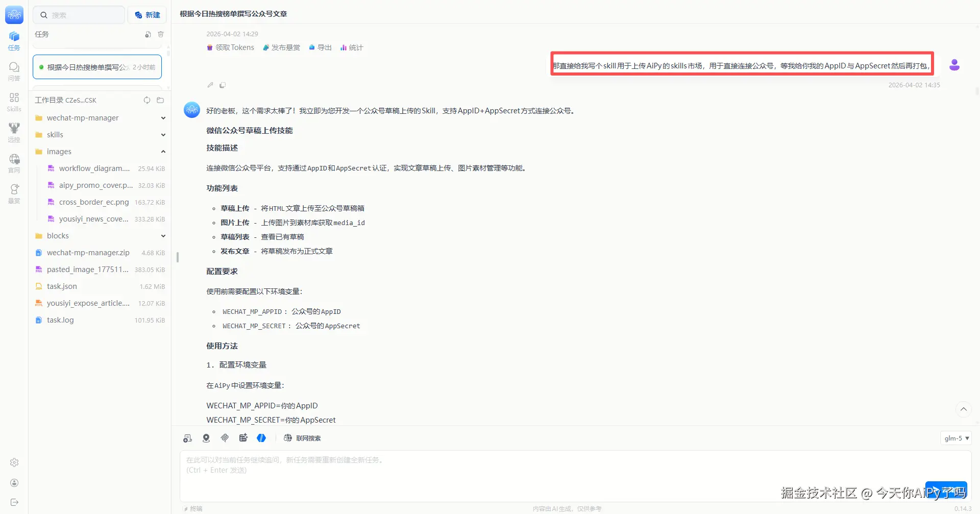Open settings via the gear icon
The image size is (980, 514).
(x=14, y=462)
